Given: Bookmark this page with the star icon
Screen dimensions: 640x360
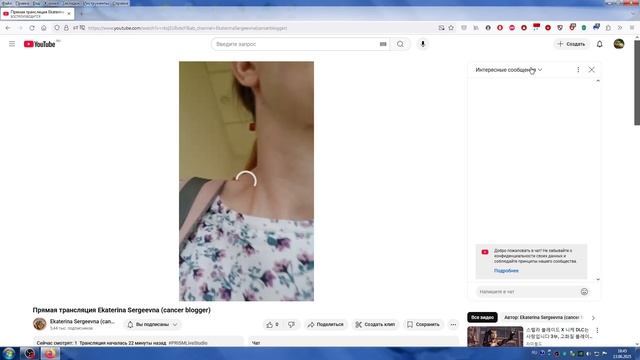Looking at the screenshot, I should [451, 28].
